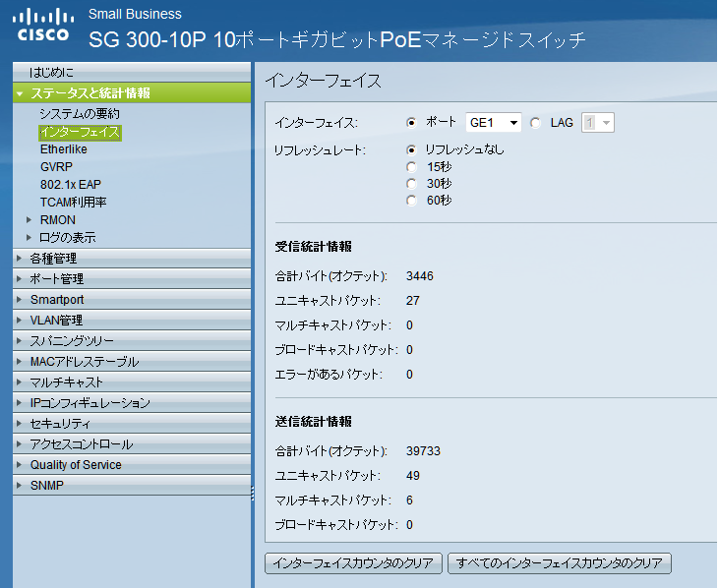Click the エラーがあるパケット label
This screenshot has width=719, height=588.
(x=329, y=375)
